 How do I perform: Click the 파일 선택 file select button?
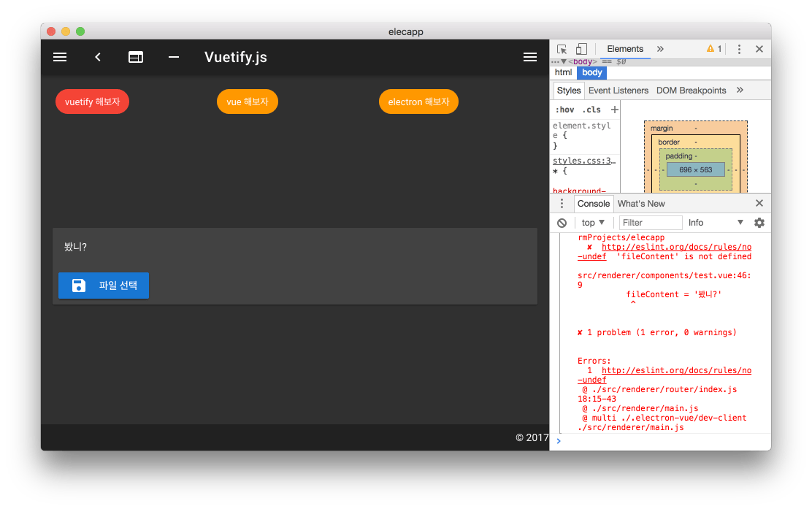click(x=104, y=286)
